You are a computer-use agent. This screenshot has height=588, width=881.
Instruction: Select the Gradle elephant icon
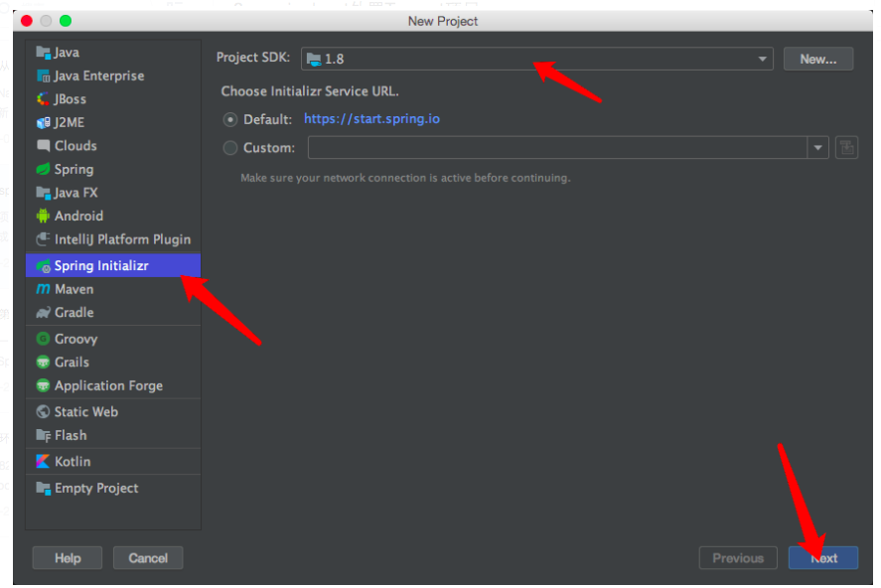(44, 312)
